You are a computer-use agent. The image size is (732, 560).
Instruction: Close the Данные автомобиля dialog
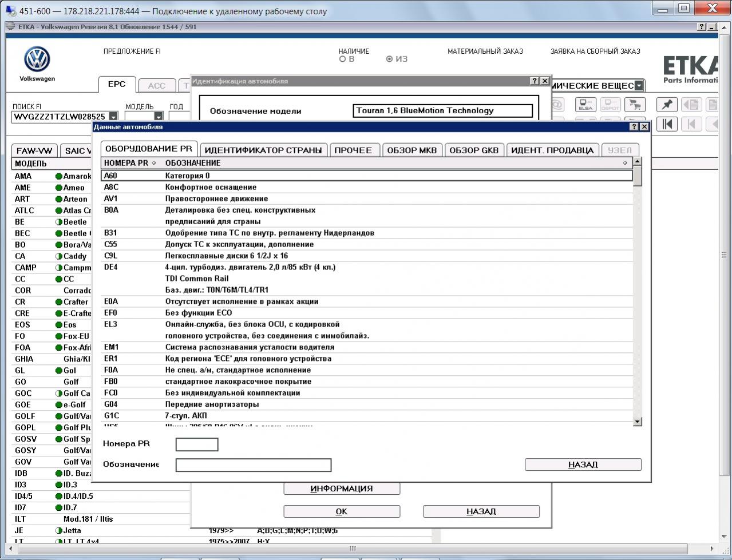(644, 127)
